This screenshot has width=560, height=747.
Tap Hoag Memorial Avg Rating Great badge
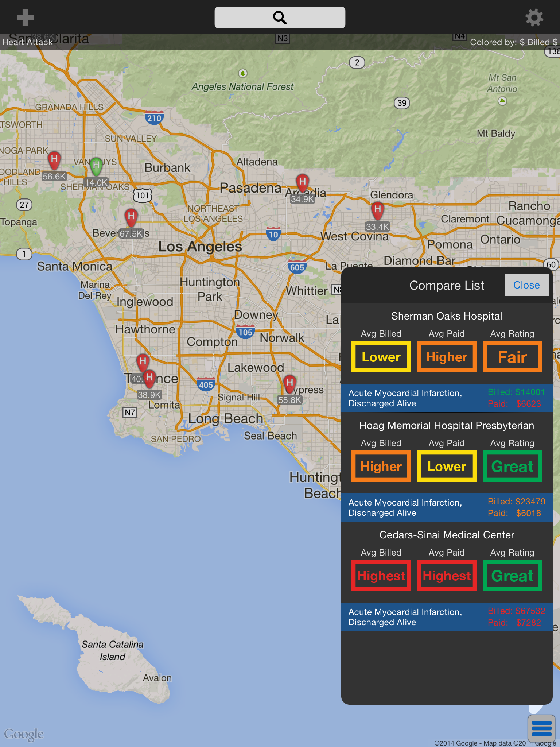513,466
